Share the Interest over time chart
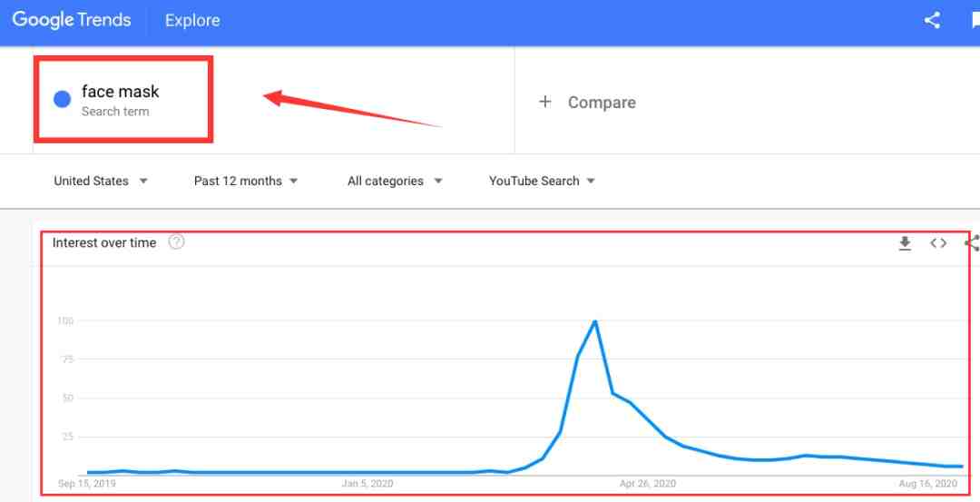Image resolution: width=980 pixels, height=502 pixels. pyautogui.click(x=973, y=243)
